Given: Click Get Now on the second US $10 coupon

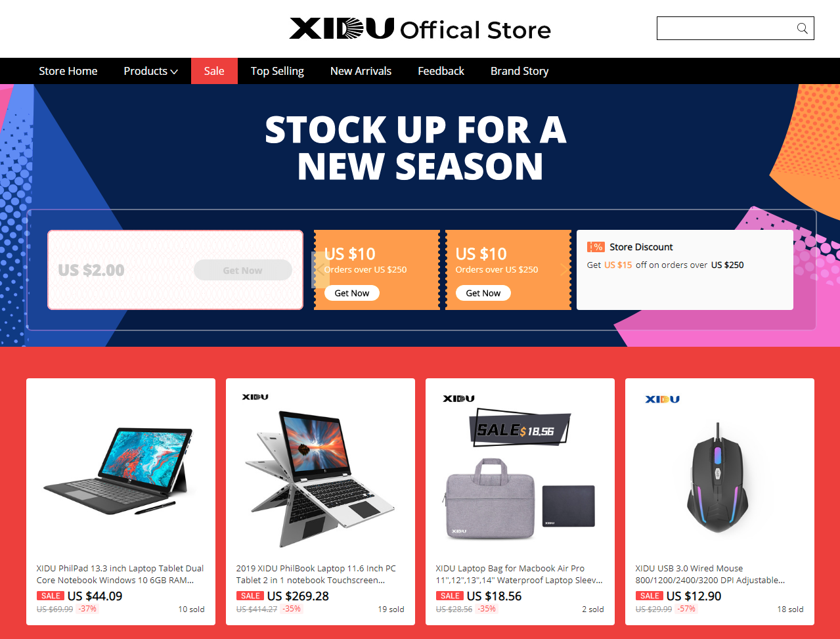Looking at the screenshot, I should 483,293.
